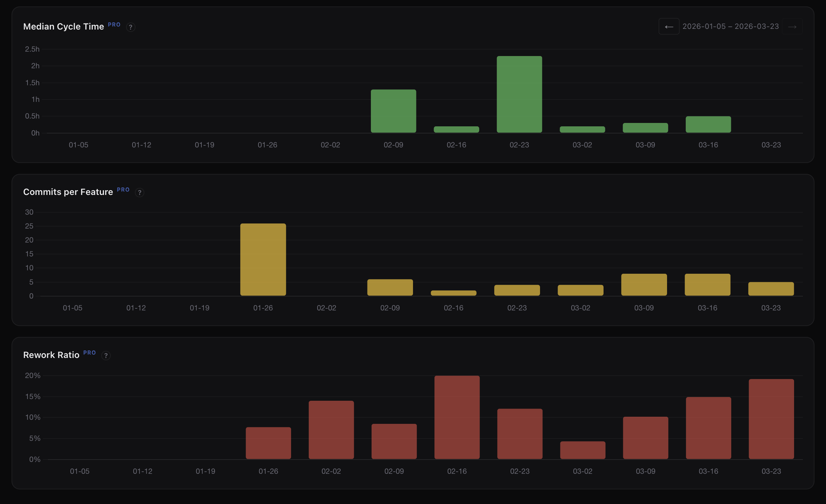Click the 03-02 axis label on Rework Ratio
Viewport: 826px width, 504px height.
point(582,471)
